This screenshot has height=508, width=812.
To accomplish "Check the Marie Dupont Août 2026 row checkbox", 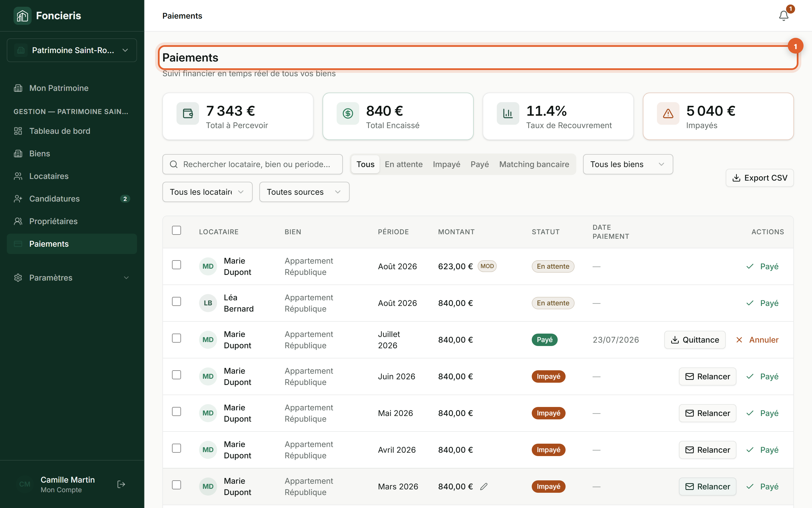I will coord(176,265).
